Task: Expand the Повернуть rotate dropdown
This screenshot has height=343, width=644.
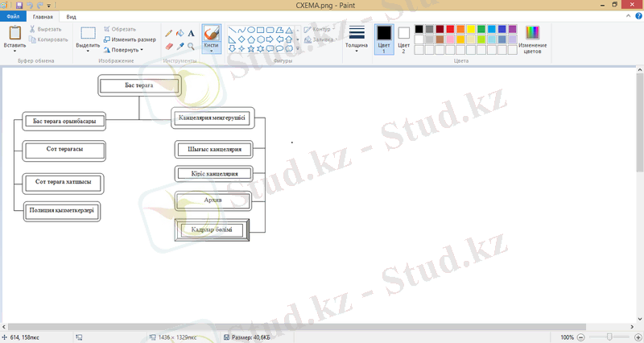Action: click(x=123, y=50)
